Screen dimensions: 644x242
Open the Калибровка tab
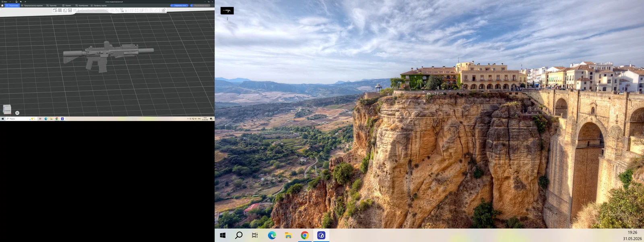click(x=82, y=6)
